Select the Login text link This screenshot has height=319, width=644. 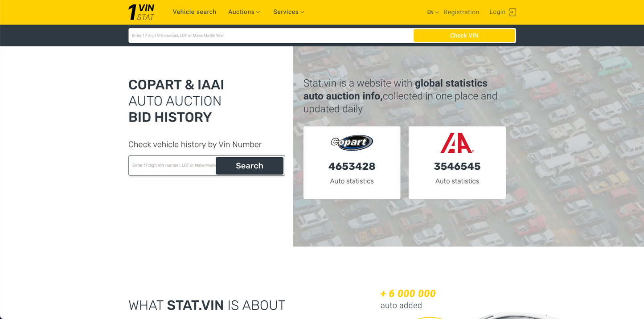[x=497, y=12]
